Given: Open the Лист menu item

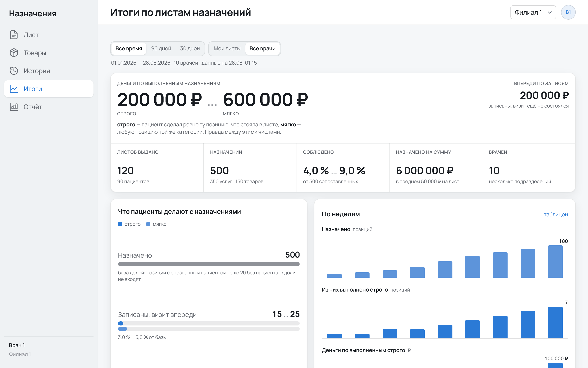Looking at the screenshot, I should (49, 35).
